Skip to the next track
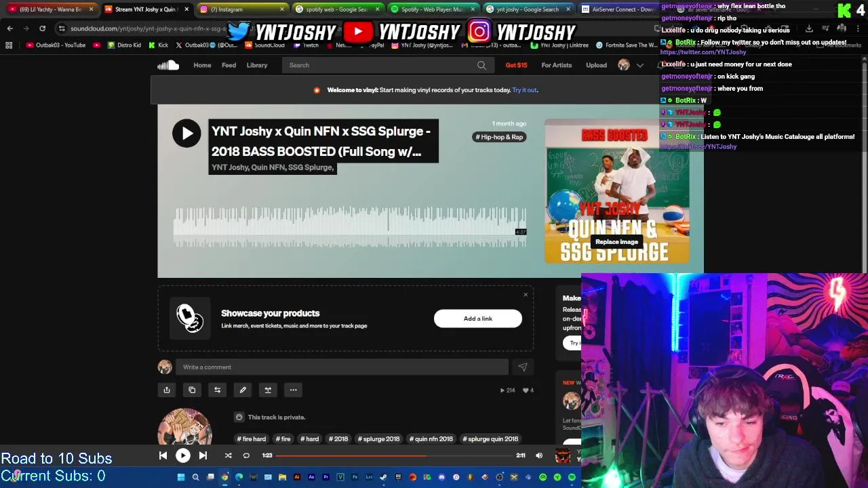The image size is (868, 488). click(x=203, y=455)
